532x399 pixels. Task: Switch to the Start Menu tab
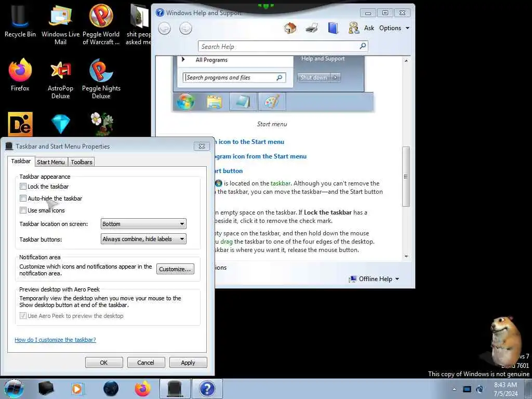coord(51,162)
